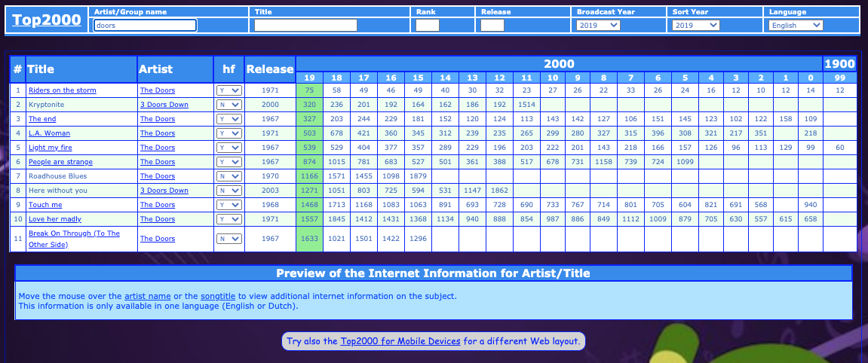Open the hf dropdown for L.A. Woman
This screenshot has height=363, width=868.
point(229,134)
